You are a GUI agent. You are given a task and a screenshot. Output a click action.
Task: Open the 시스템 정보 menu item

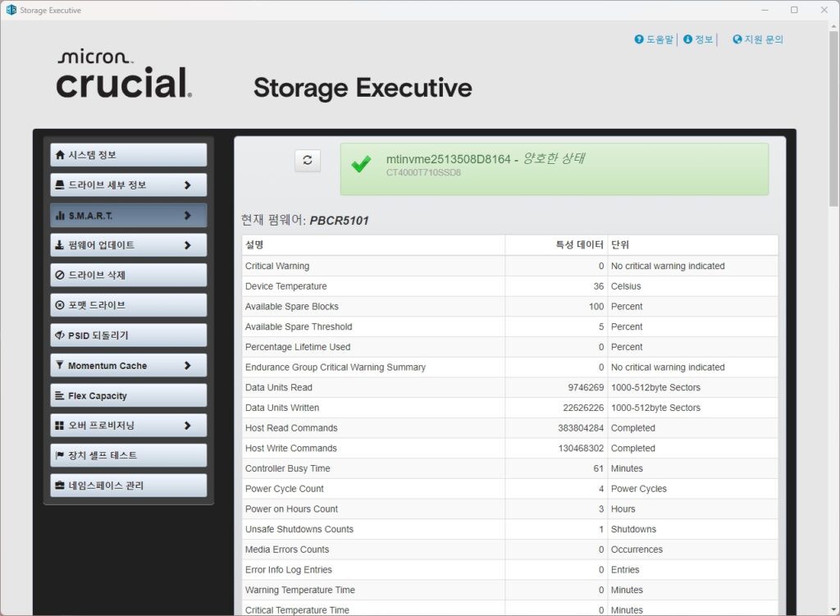tap(129, 155)
